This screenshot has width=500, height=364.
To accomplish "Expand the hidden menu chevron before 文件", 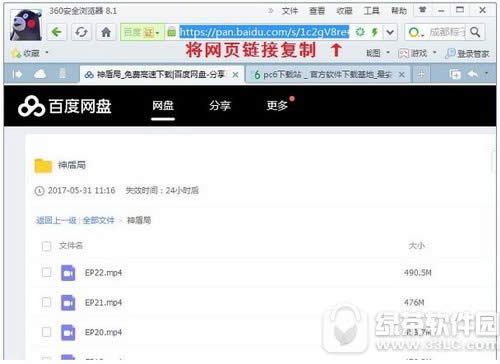I will (x=271, y=11).
